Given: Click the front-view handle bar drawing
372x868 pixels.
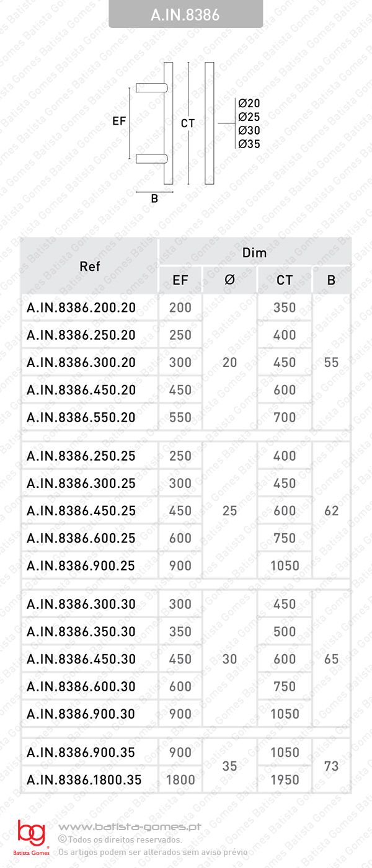Looking at the screenshot, I should click(209, 123).
